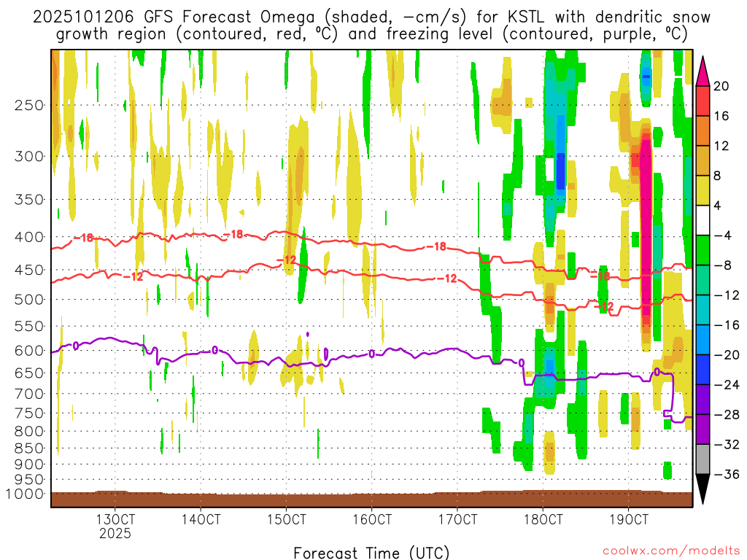Select the dark blue -20 to -24 swatch
Screen dimensions: 747x560
click(x=703, y=369)
